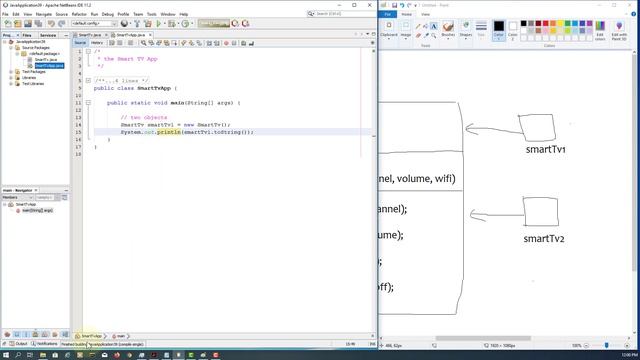Run the project with green play icon
The image size is (640, 360).
pyautogui.click(x=159, y=24)
